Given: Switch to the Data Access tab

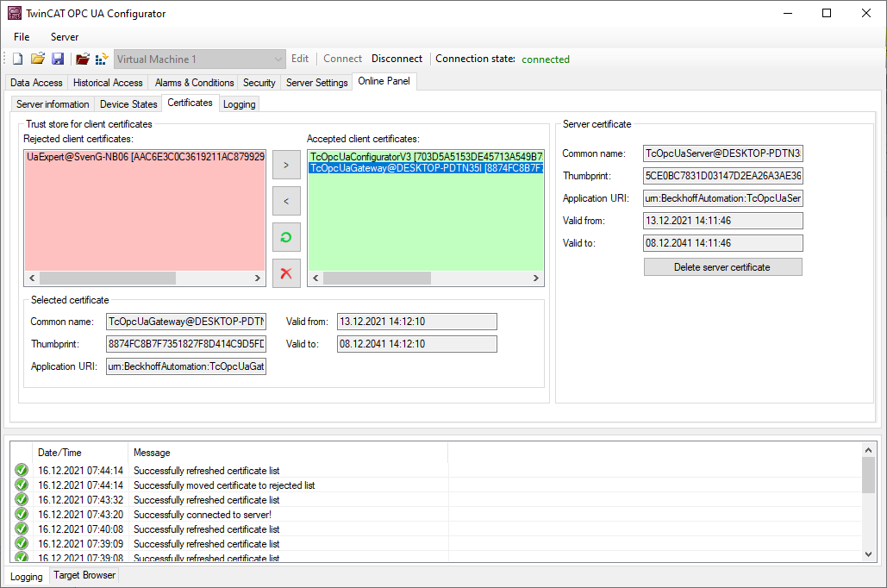Looking at the screenshot, I should [36, 83].
